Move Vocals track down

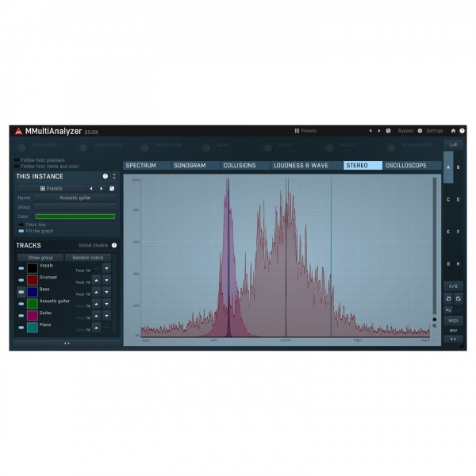[106, 268]
